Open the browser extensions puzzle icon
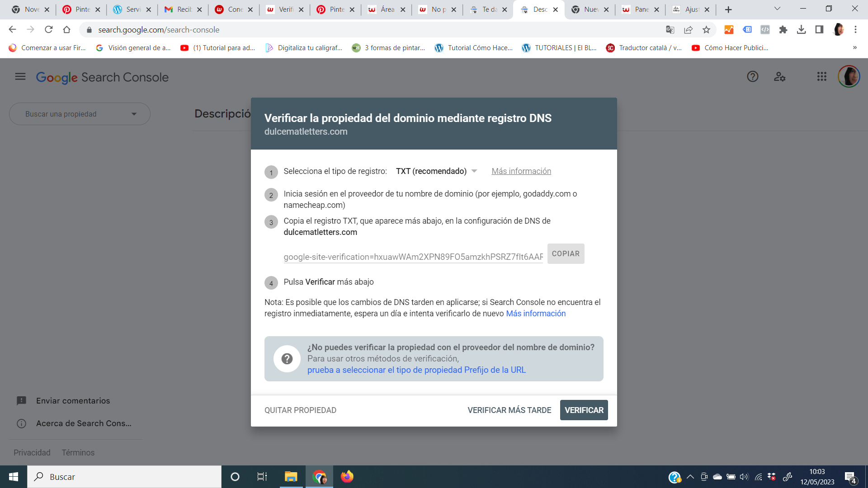Image resolution: width=868 pixels, height=488 pixels. (783, 30)
